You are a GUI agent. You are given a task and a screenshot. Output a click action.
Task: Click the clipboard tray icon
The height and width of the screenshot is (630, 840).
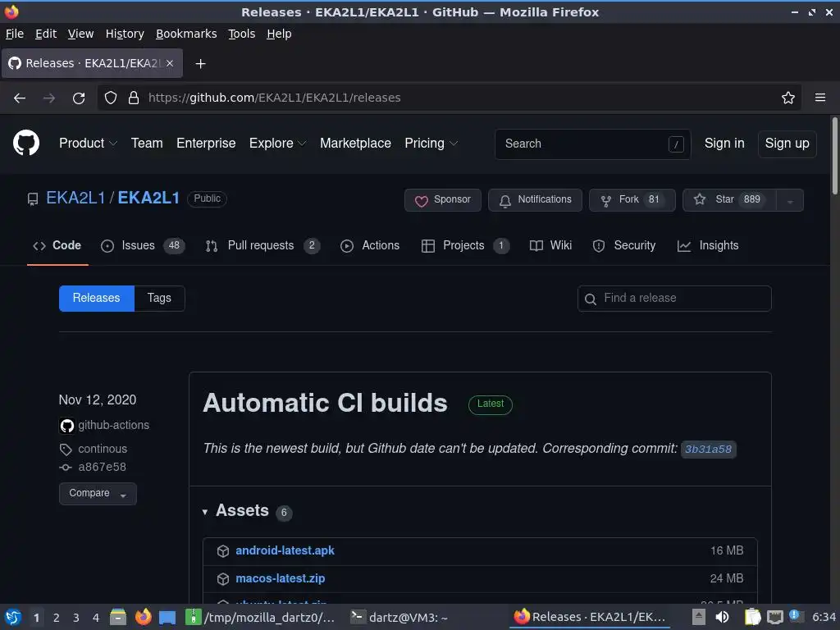pyautogui.click(x=753, y=617)
